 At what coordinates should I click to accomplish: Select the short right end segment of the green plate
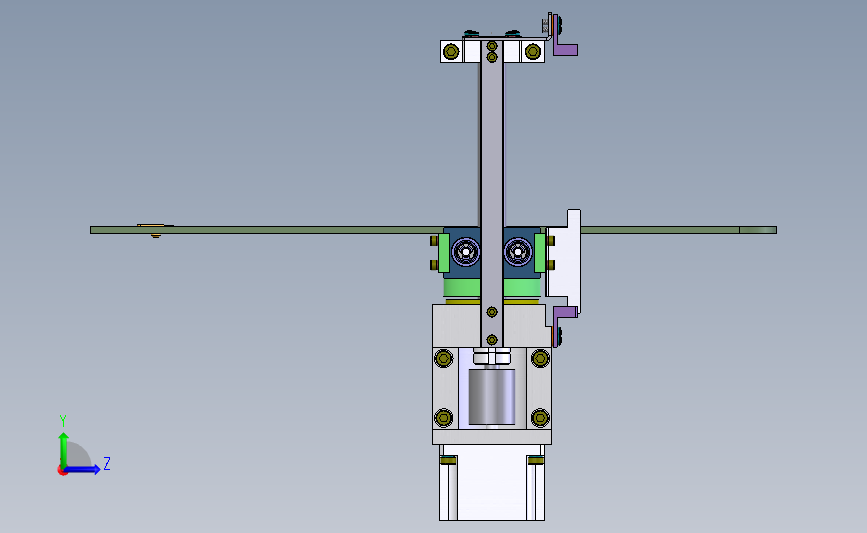[x=758, y=230]
